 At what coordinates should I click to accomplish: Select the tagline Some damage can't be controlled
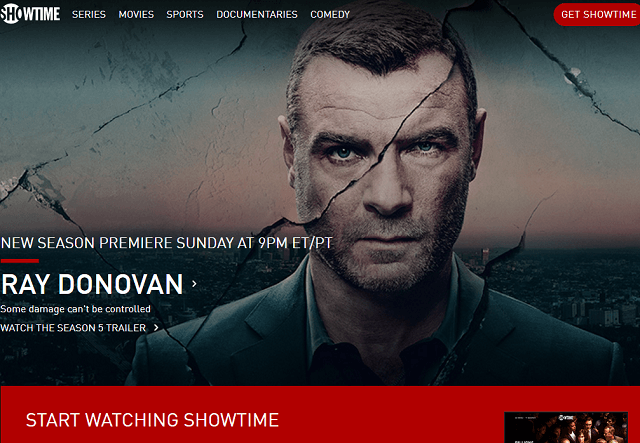(x=76, y=309)
